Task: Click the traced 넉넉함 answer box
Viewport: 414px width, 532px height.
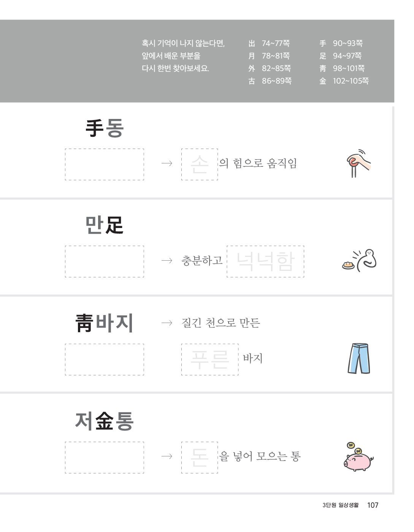Action: point(265,261)
